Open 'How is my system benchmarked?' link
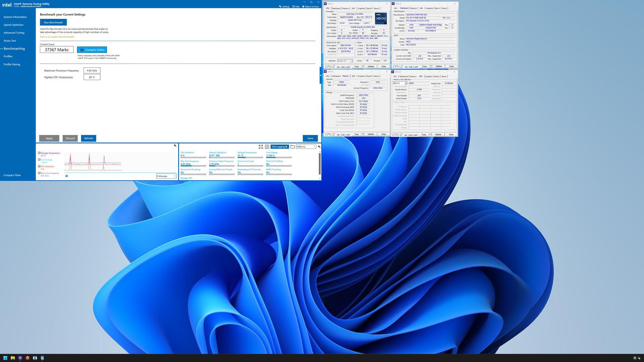Image resolution: width=644 pixels, height=362 pixels. tap(57, 37)
